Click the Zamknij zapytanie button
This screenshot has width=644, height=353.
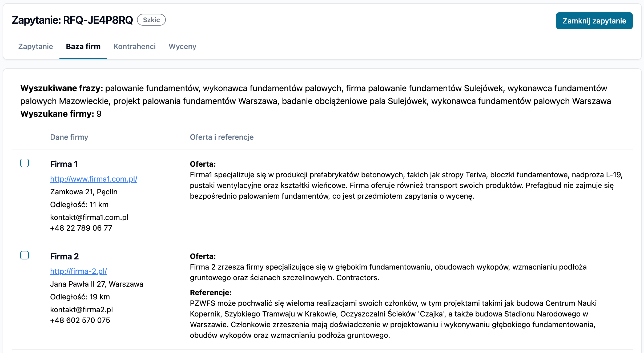click(594, 21)
